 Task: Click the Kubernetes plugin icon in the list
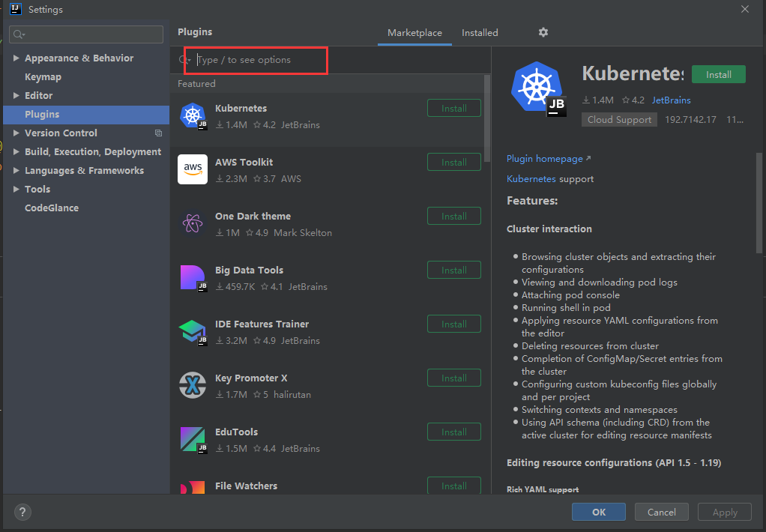pos(193,116)
